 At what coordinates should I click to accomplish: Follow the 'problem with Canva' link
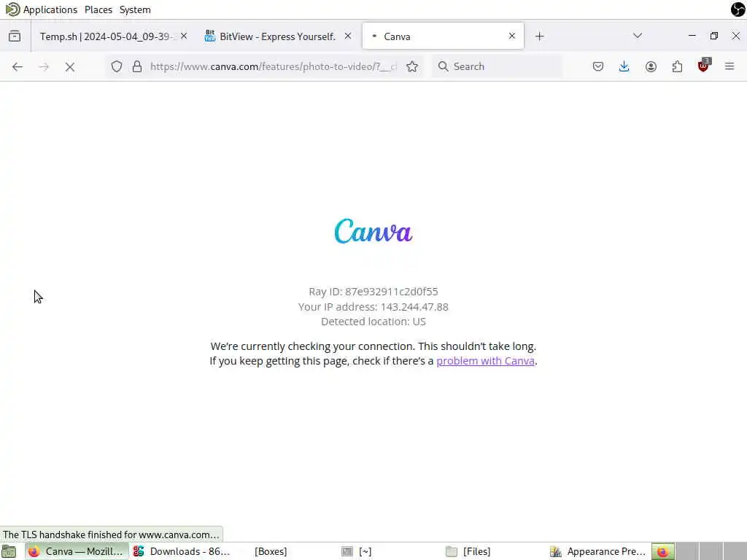pos(485,361)
